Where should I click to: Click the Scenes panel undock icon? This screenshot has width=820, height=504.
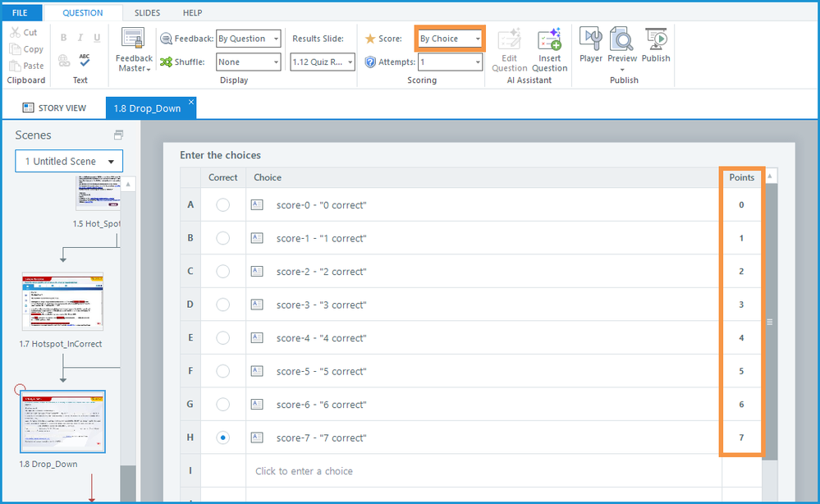[118, 135]
